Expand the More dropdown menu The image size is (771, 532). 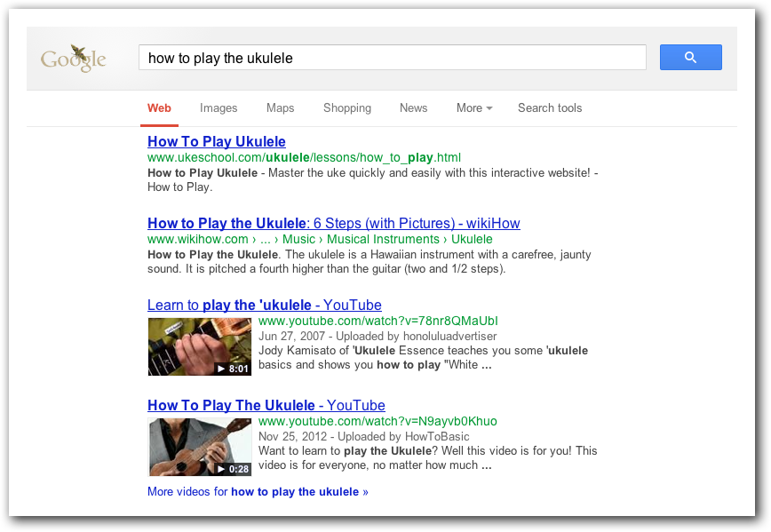[474, 108]
